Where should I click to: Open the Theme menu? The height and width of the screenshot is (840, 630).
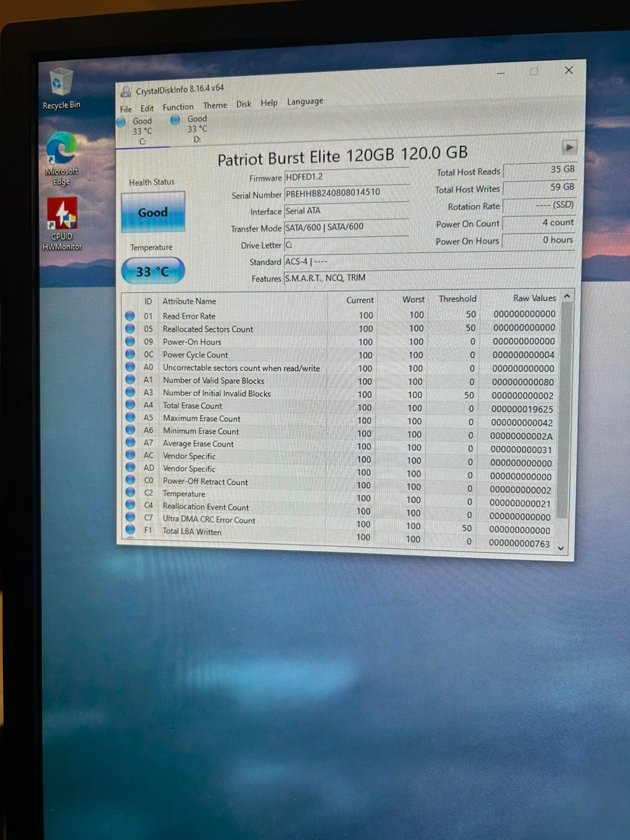215,106
